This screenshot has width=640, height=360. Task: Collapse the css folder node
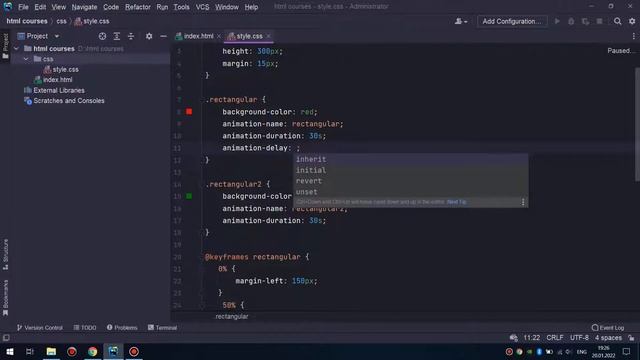[x=26, y=59]
